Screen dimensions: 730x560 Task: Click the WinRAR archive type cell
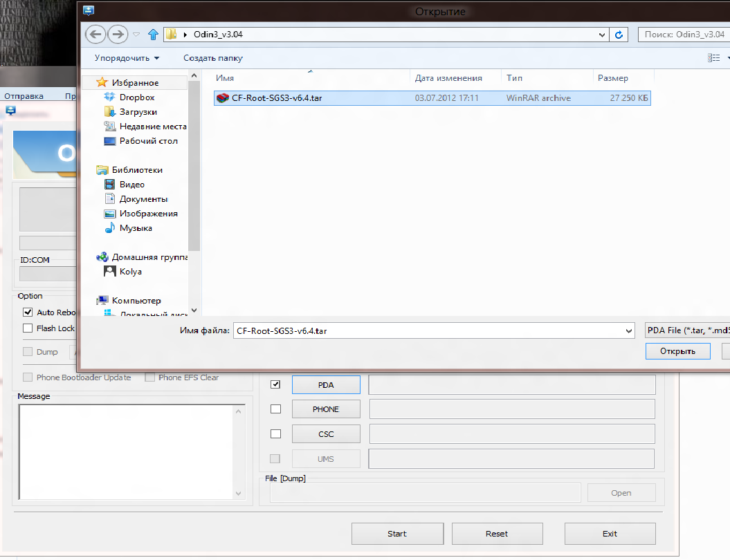click(538, 98)
